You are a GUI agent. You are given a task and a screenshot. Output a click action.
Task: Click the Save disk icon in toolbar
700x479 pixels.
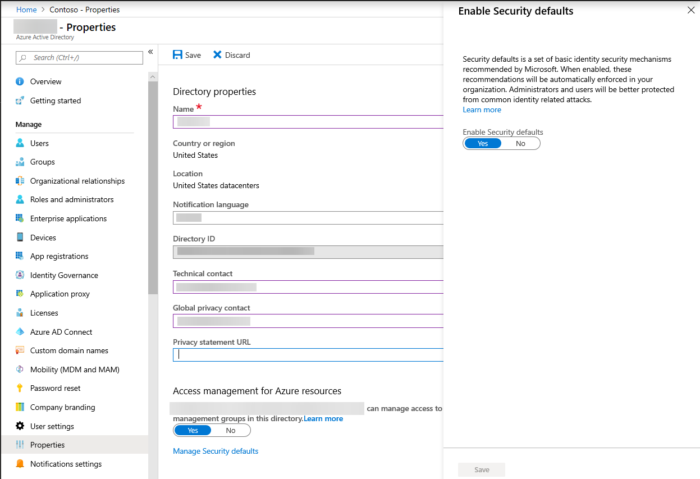[178, 55]
